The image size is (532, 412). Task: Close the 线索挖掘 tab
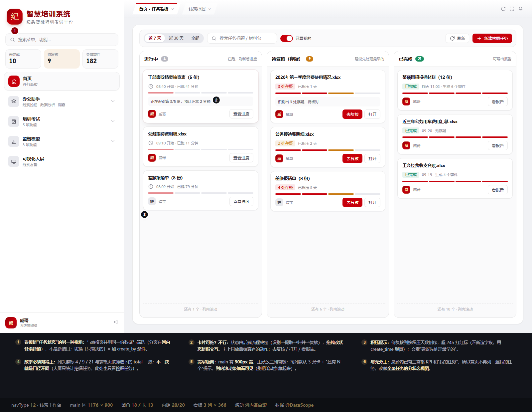click(209, 9)
